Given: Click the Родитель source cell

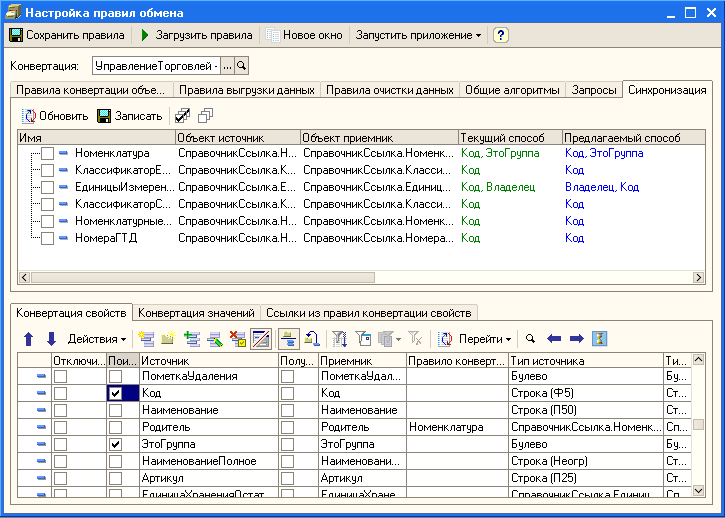Looking at the screenshot, I should 209,427.
